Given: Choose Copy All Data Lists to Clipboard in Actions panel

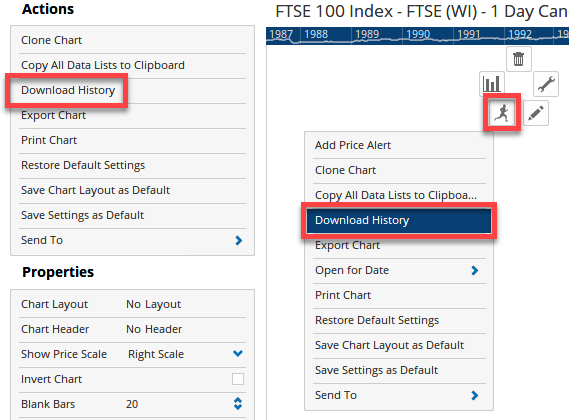Looking at the screenshot, I should (x=132, y=65).
